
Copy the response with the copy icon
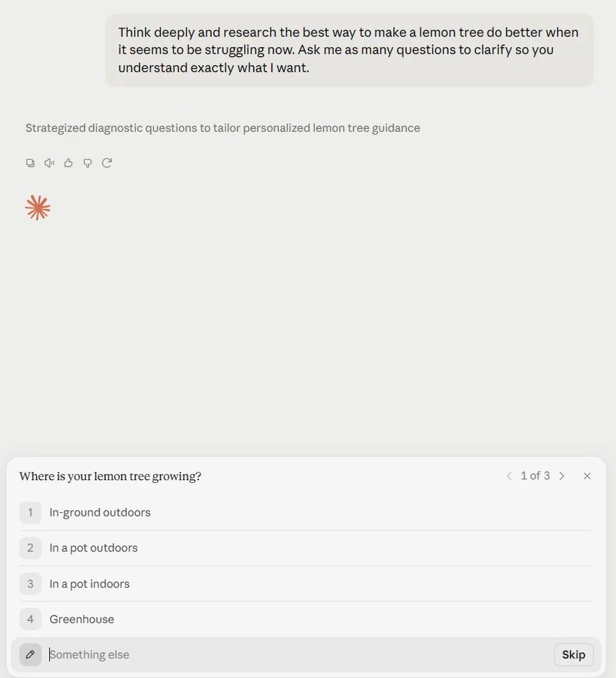point(31,163)
